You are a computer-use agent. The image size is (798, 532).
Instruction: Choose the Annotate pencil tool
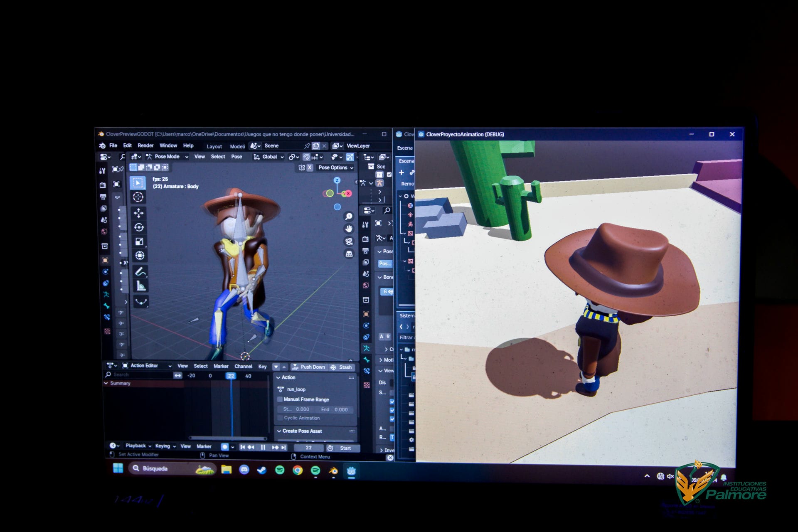(x=140, y=272)
